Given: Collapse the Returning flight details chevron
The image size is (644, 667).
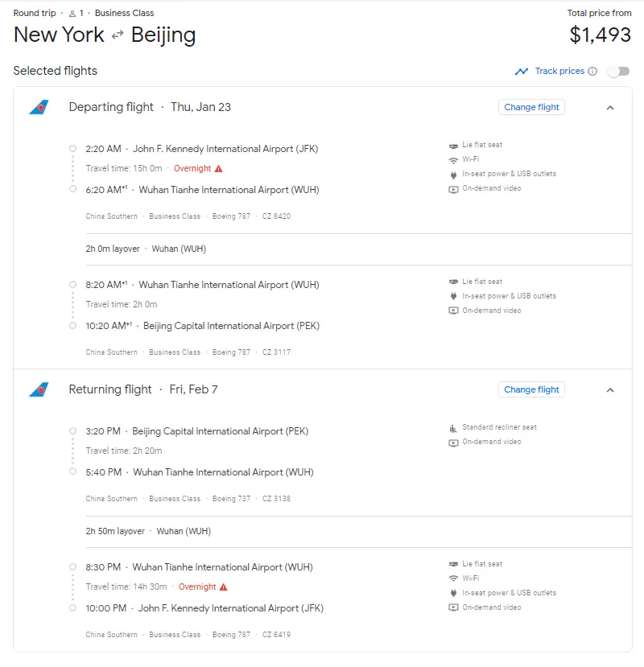Looking at the screenshot, I should pos(610,390).
